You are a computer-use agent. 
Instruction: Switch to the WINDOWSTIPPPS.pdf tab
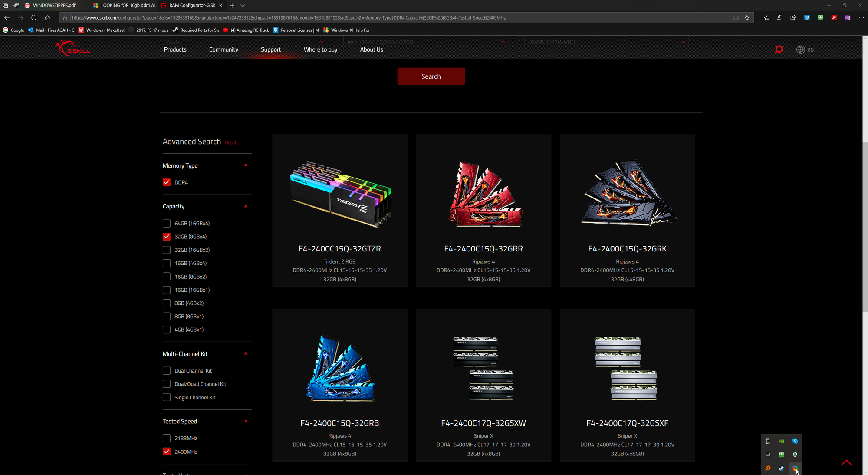55,5
